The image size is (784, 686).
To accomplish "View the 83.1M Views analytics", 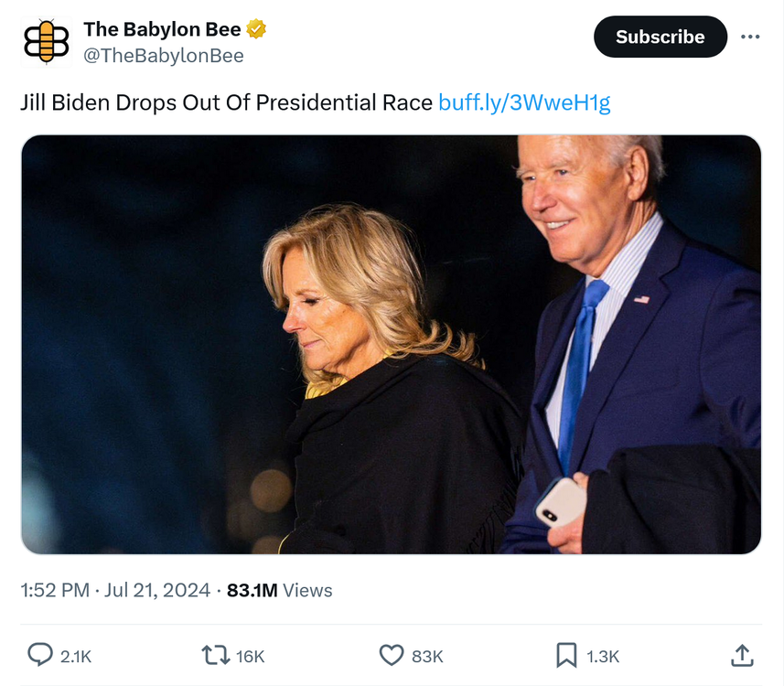I will point(279,590).
